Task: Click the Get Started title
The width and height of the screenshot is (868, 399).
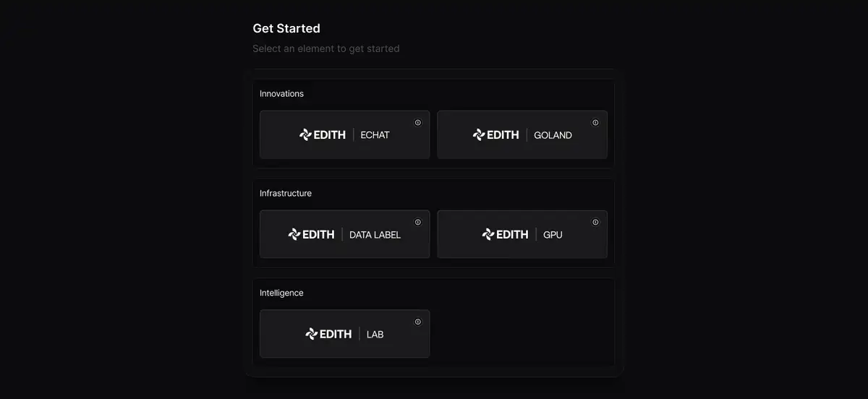Action: [286, 29]
